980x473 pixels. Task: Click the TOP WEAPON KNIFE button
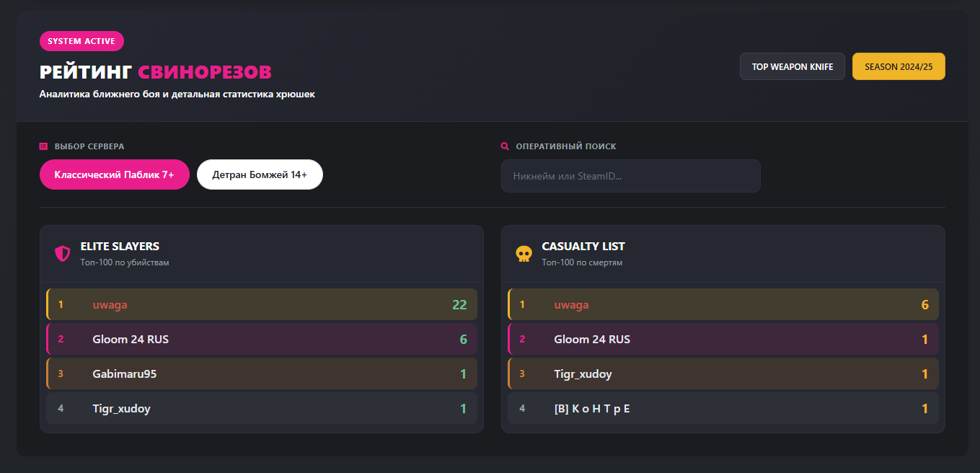[x=792, y=66]
